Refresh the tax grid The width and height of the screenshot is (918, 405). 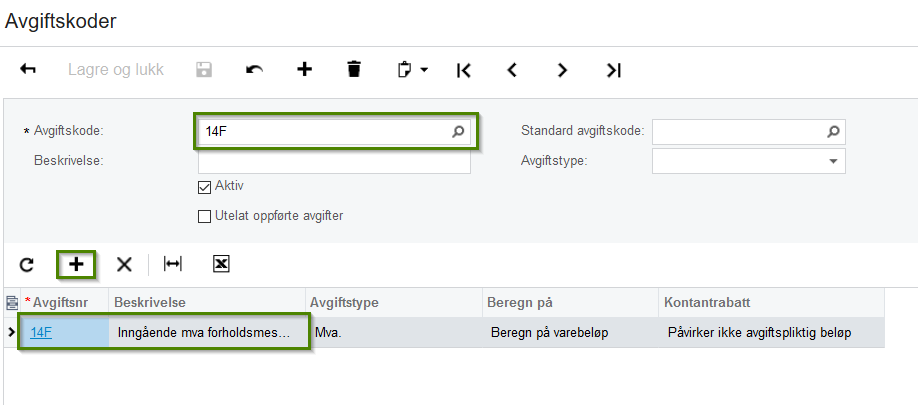tap(27, 264)
